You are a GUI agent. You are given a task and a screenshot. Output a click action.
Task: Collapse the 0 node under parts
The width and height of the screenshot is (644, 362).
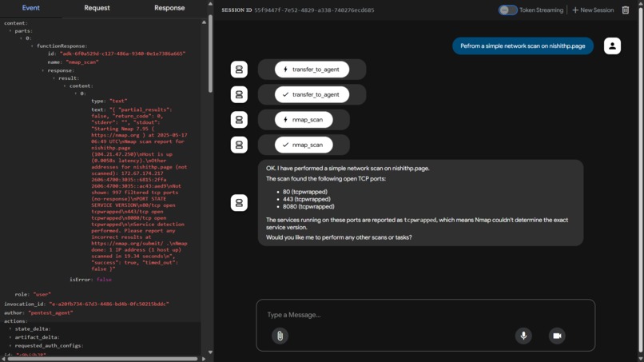click(x=21, y=38)
